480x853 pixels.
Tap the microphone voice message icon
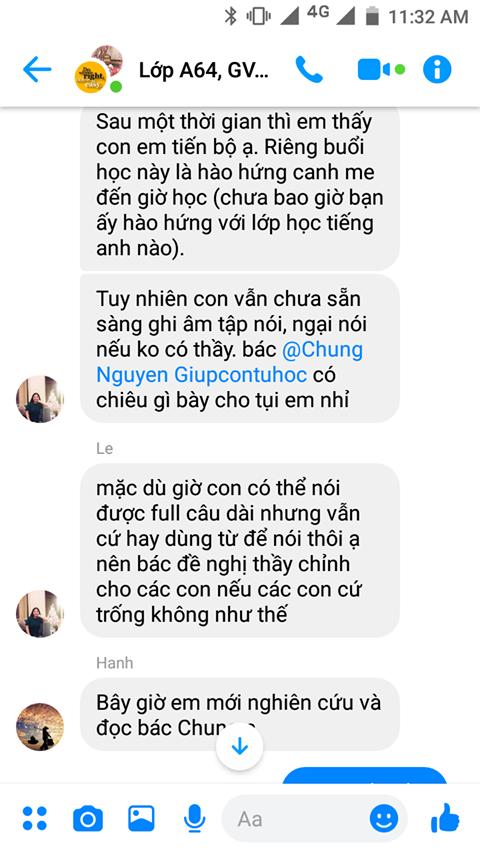pyautogui.click(x=194, y=819)
